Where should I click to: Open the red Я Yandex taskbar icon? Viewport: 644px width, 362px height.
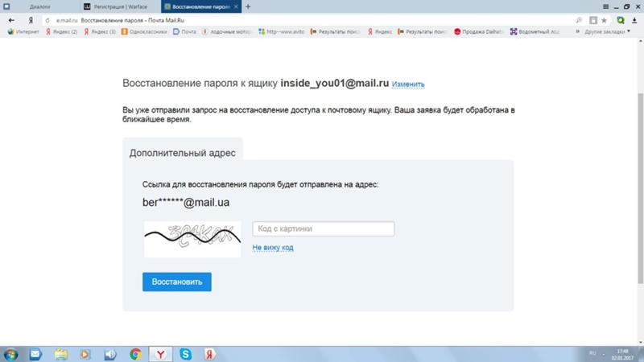coord(210,354)
